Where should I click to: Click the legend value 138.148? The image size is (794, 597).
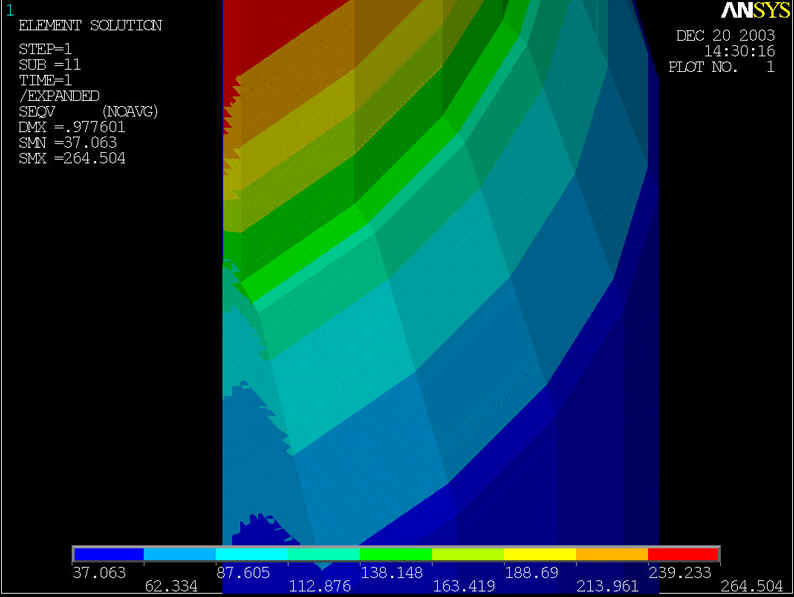391,573
